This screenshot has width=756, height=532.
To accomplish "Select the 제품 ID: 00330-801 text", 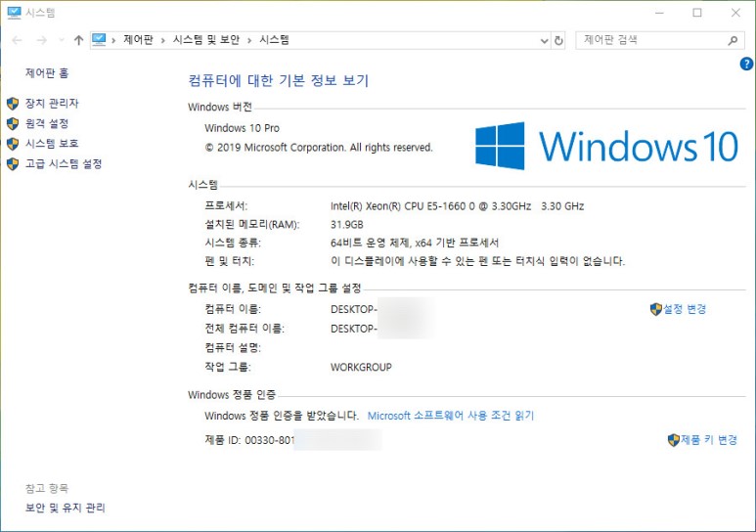I will click(x=249, y=440).
